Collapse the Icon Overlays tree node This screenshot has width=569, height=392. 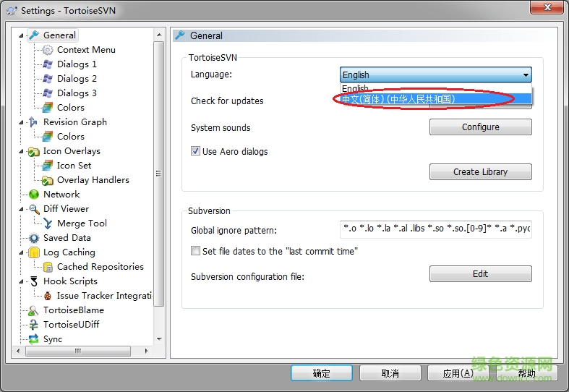(x=22, y=151)
